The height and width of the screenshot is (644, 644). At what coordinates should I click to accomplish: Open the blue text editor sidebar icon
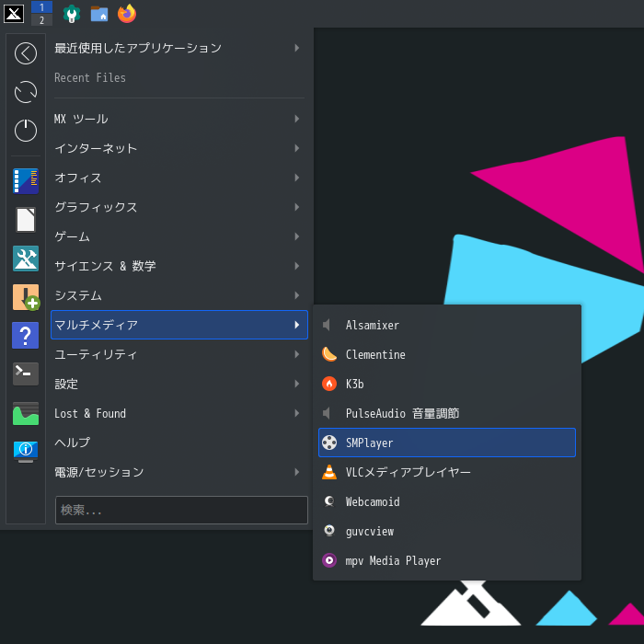[x=26, y=180]
